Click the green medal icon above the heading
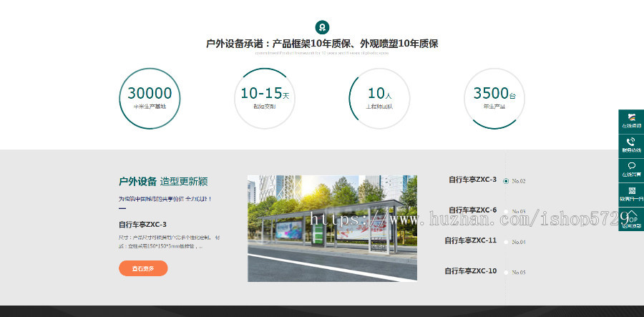This screenshot has width=644, height=317. click(322, 27)
